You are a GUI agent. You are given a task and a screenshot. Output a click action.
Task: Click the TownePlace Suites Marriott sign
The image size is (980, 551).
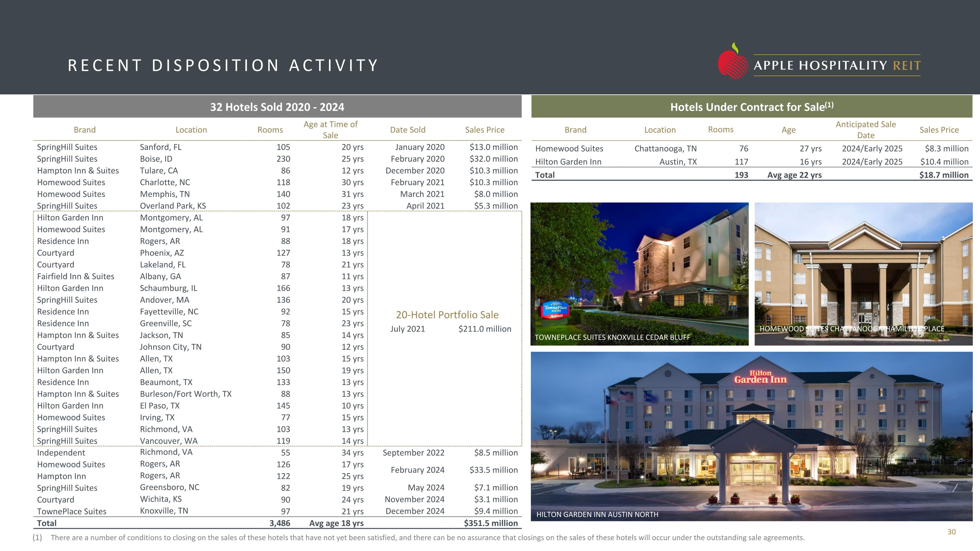[555, 310]
